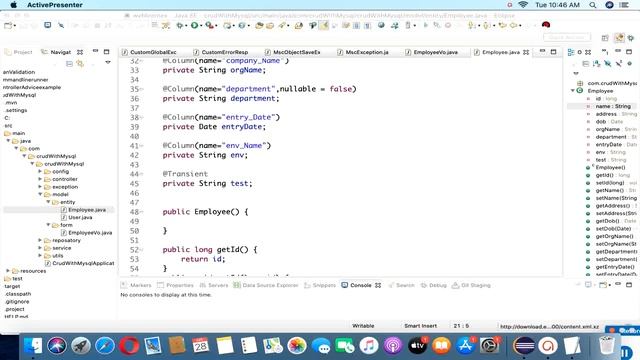
Task: Toggle Sort alphabetically in Outline panel
Action: [x=597, y=64]
